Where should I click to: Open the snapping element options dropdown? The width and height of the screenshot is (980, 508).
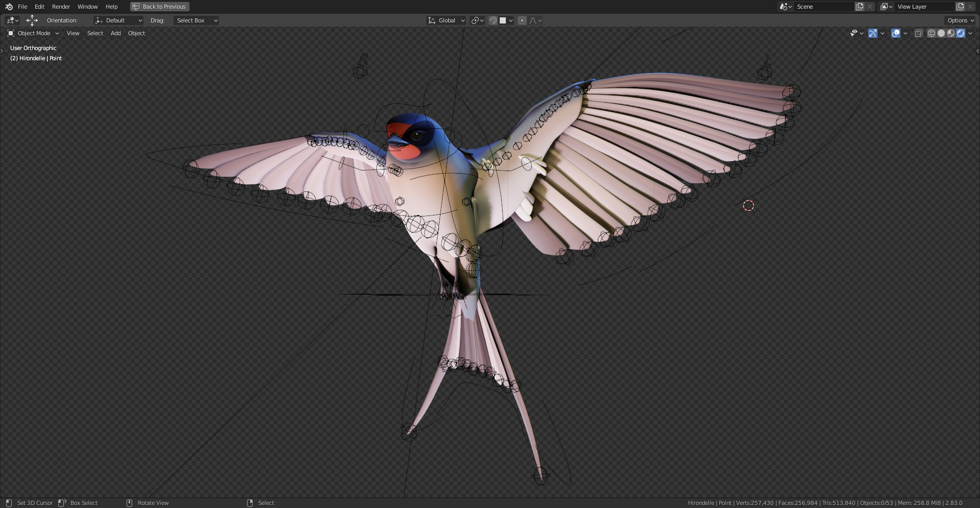tap(506, 20)
